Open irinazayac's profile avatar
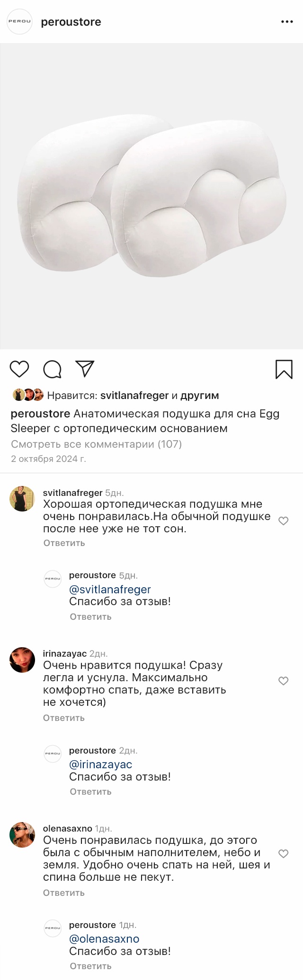Screen dimensions: 303x980 pyautogui.click(x=22, y=660)
